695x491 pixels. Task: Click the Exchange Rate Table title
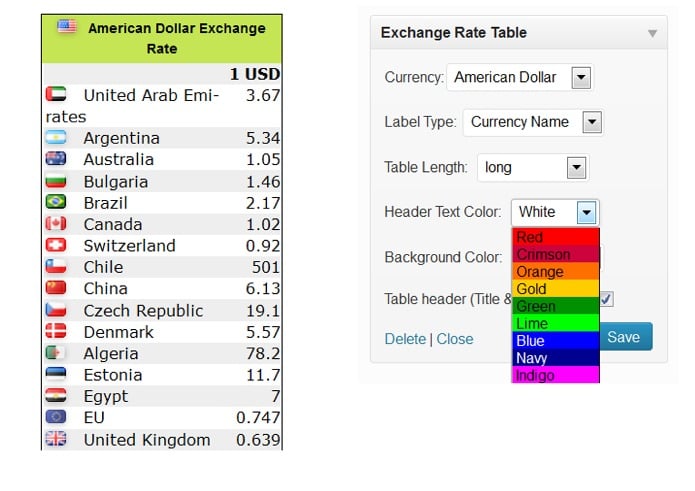pyautogui.click(x=453, y=33)
